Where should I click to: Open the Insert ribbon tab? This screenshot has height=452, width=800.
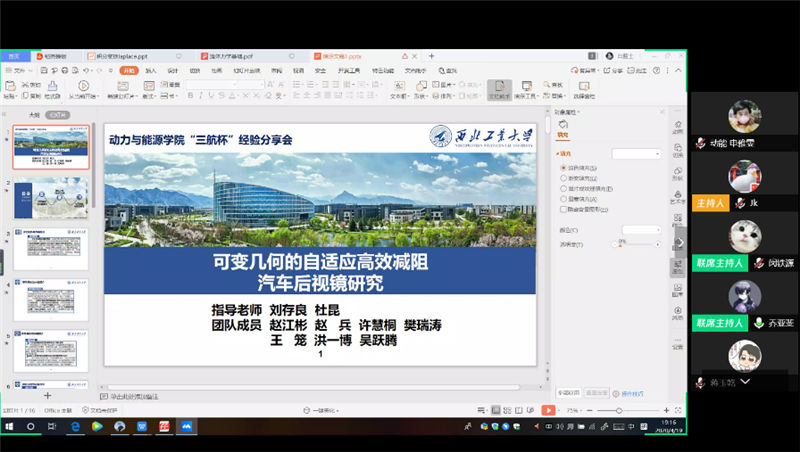tap(151, 71)
